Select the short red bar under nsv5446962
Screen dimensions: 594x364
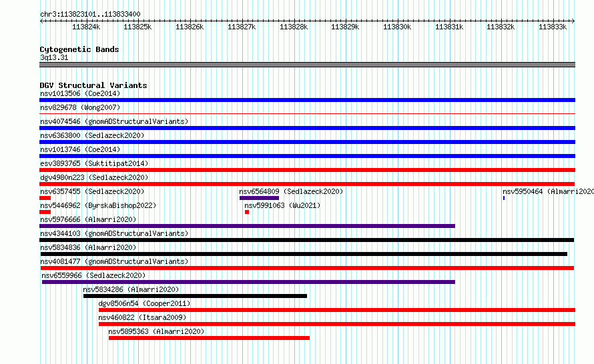(x=45, y=212)
